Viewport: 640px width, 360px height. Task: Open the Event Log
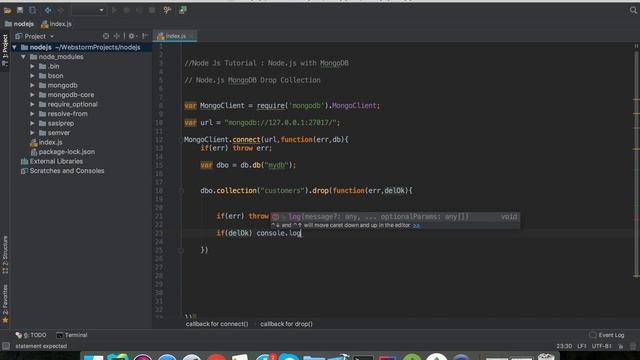click(x=607, y=335)
